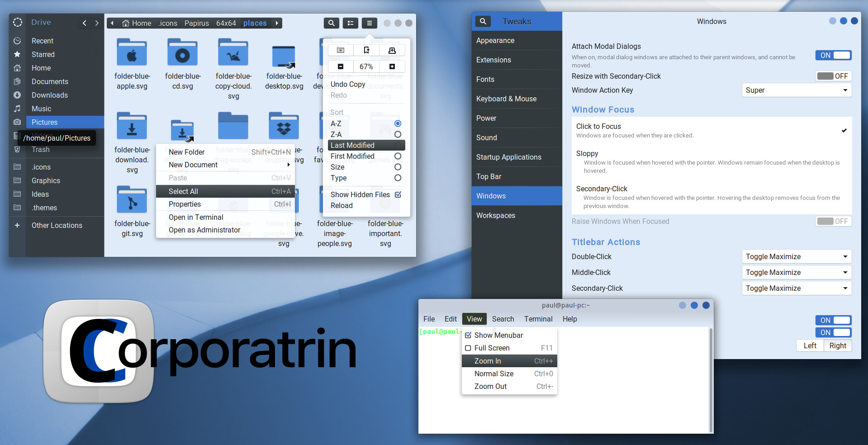Choose Open in Terminal

(225, 217)
